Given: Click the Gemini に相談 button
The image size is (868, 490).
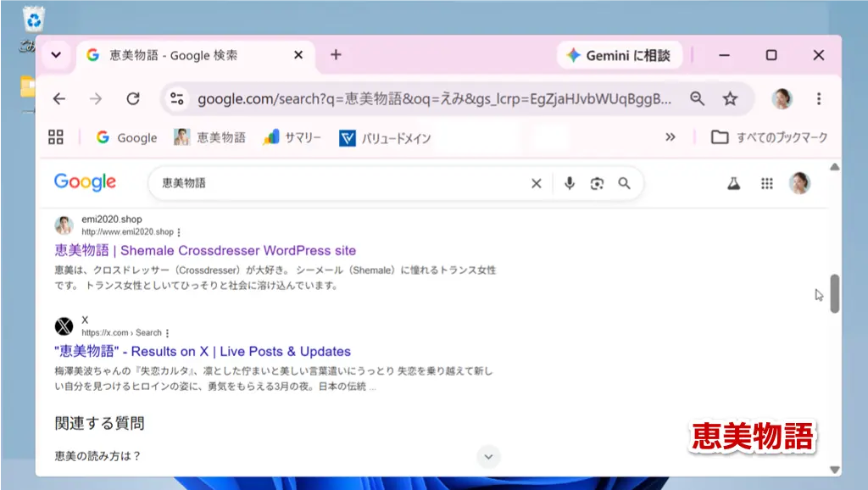Looking at the screenshot, I should click(x=619, y=55).
